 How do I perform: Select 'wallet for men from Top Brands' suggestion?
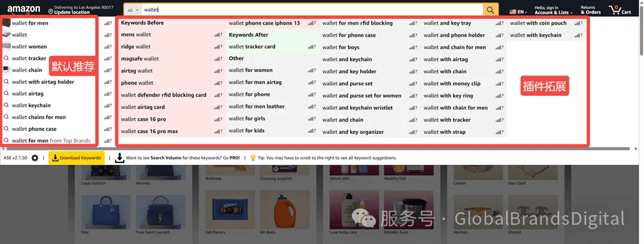tap(51, 141)
